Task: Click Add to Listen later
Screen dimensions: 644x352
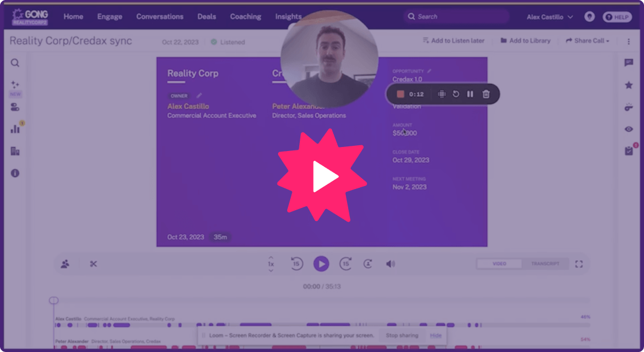Action: coord(453,41)
